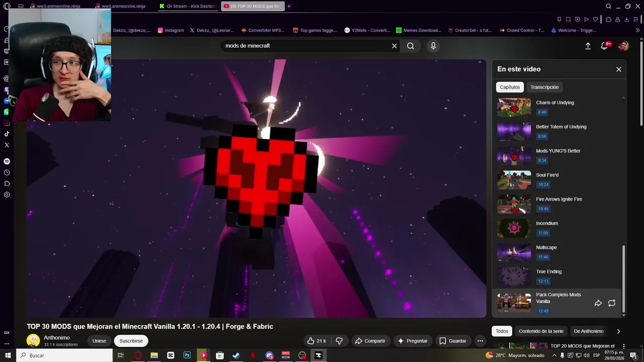Open Spotify in the browser sidebar
This screenshot has height=362, width=644.
[x=7, y=161]
